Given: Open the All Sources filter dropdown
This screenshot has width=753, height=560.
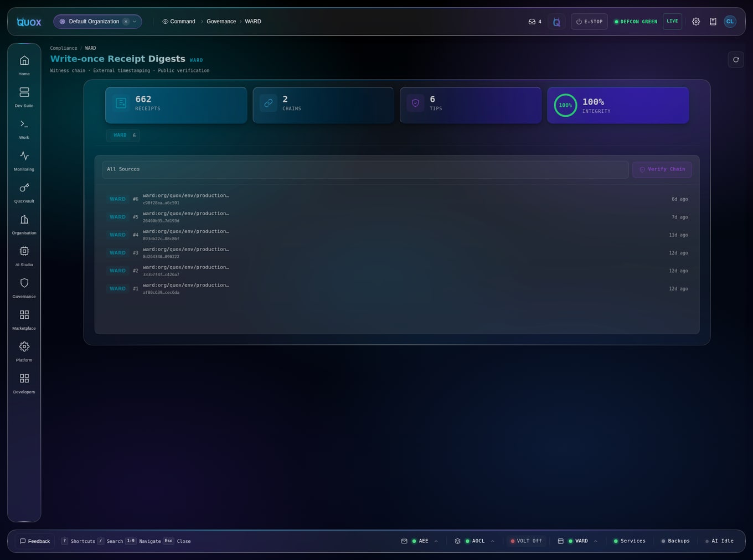Looking at the screenshot, I should 365,169.
